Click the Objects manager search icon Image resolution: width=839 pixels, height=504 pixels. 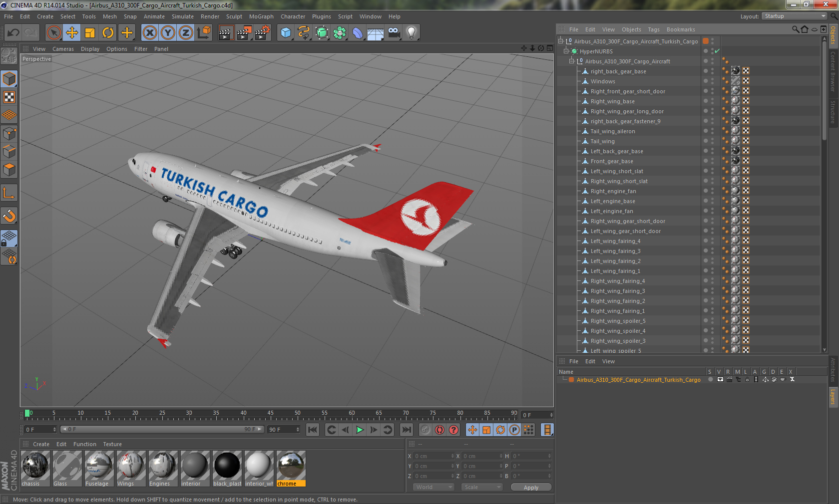click(795, 29)
